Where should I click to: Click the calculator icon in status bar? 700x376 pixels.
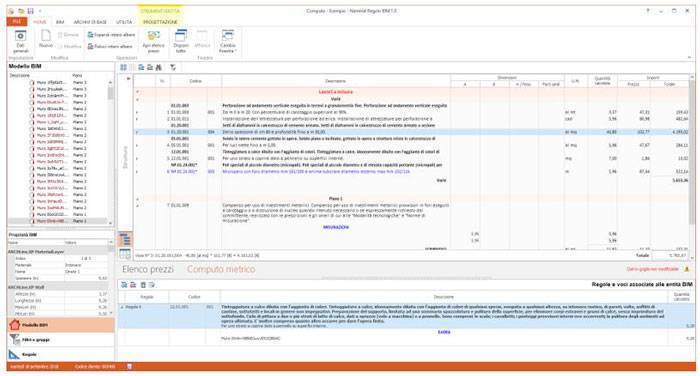click(129, 366)
